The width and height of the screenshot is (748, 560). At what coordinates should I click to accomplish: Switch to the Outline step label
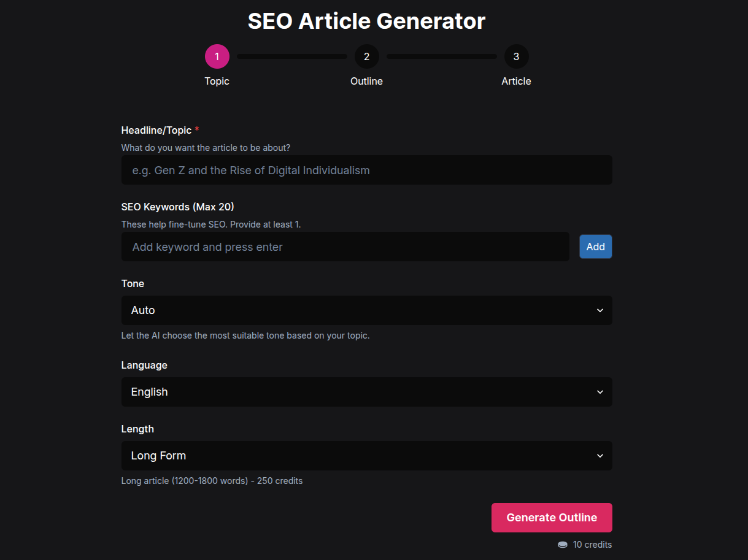pos(366,81)
